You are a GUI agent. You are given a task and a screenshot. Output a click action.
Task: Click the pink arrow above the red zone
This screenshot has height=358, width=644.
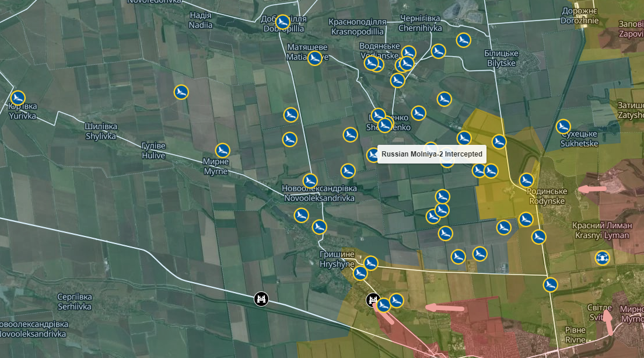pos(445,307)
